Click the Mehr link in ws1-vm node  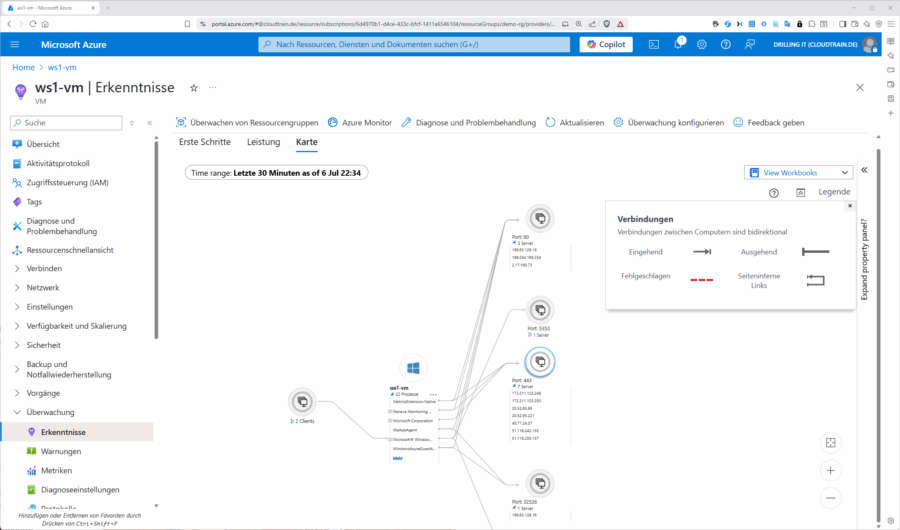pyautogui.click(x=397, y=458)
